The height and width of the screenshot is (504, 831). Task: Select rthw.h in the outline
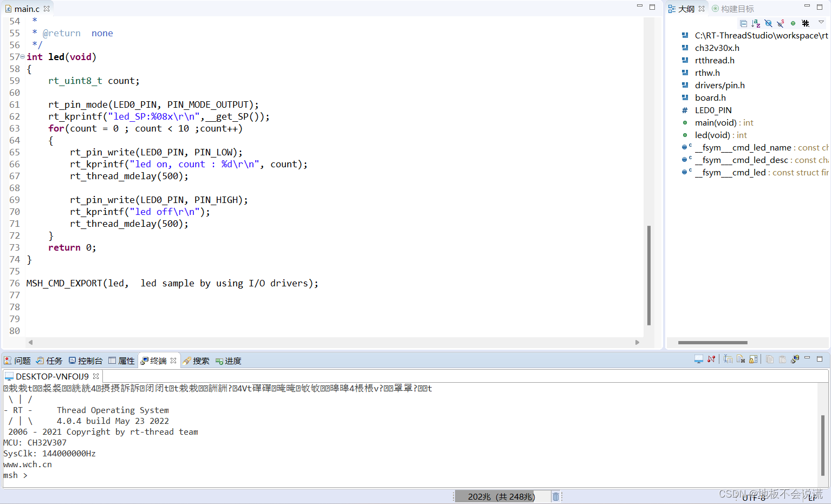pos(707,73)
